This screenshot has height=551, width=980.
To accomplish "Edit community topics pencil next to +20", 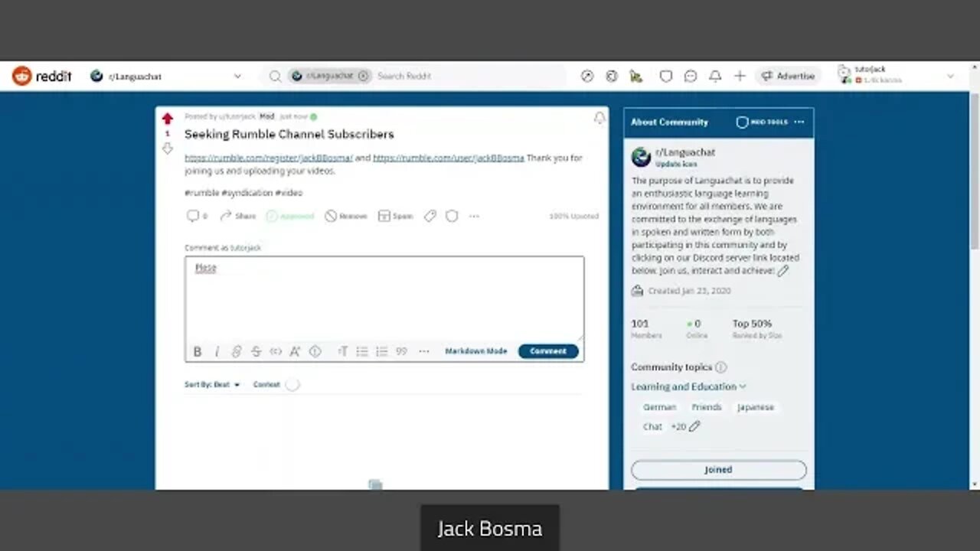I will 694,426.
